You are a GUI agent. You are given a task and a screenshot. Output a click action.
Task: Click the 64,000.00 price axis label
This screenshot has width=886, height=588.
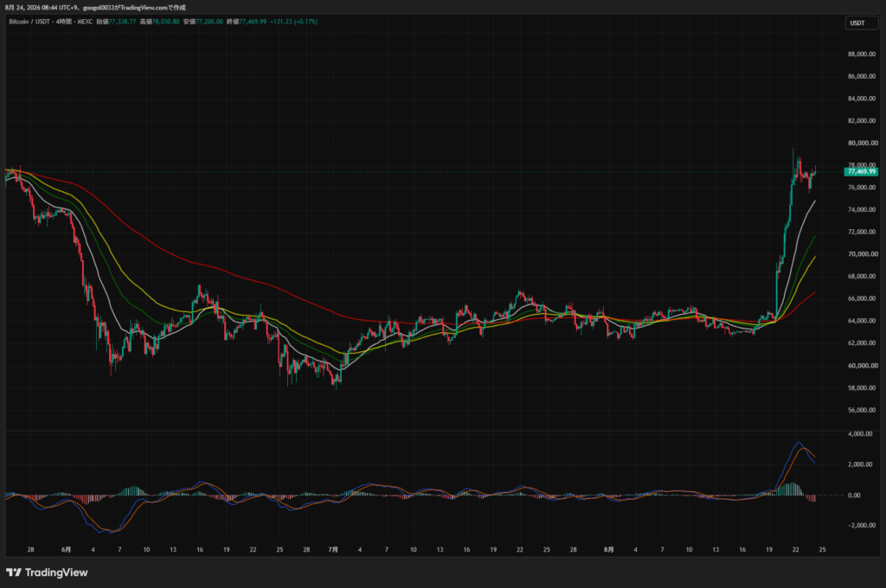(x=863, y=321)
